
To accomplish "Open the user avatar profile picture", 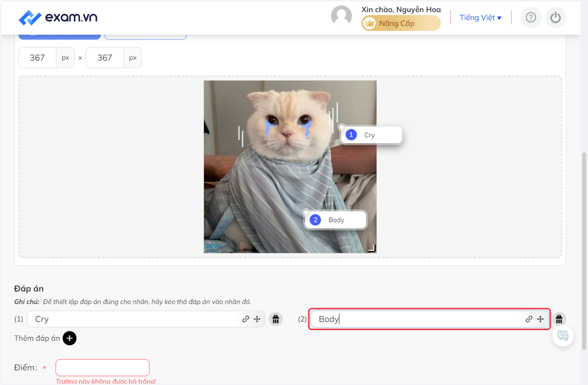I will pos(342,16).
